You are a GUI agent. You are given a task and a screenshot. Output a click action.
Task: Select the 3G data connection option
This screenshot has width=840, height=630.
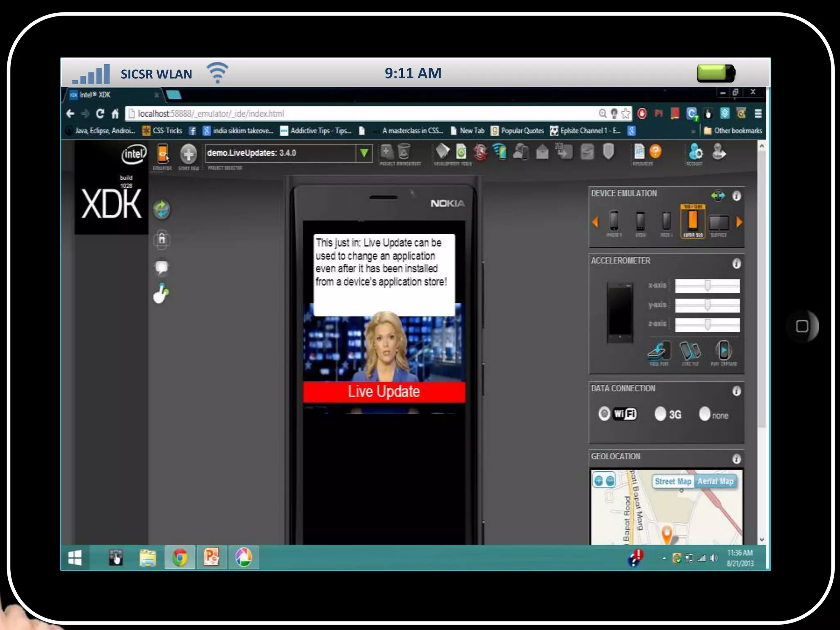[660, 414]
